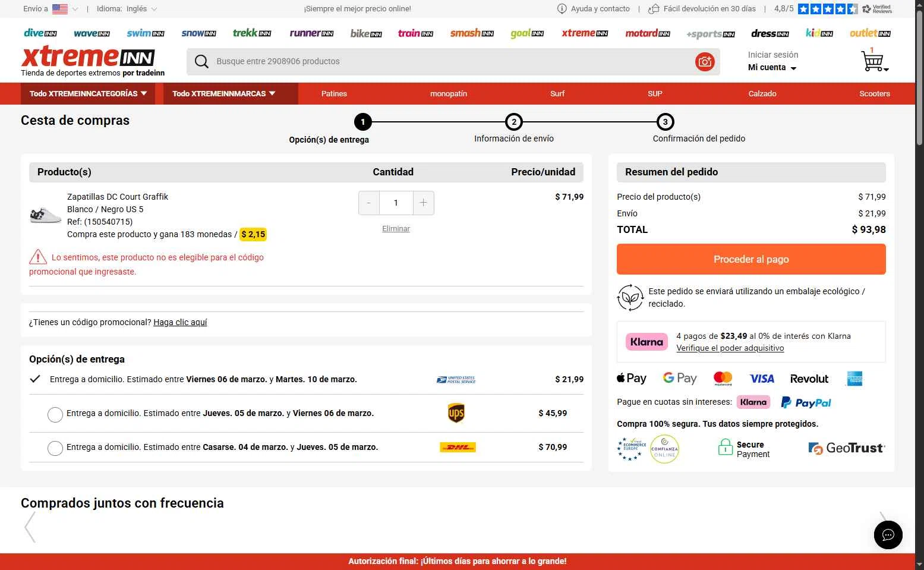Click the DC Court Graffik shoe thumbnail

point(45,215)
